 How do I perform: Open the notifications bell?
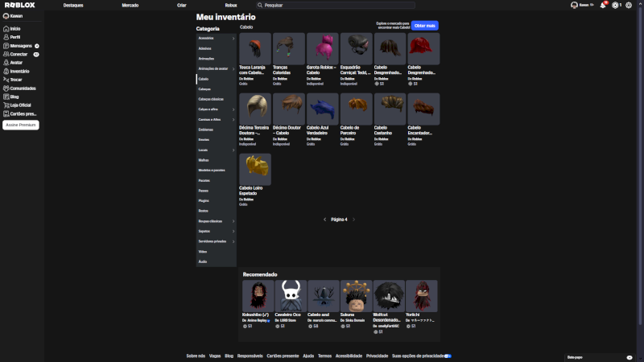603,6
